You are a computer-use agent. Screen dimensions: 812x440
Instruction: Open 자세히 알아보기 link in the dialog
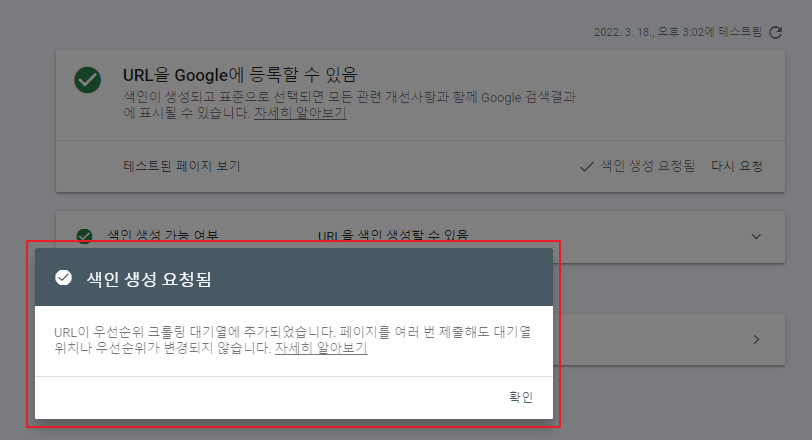(x=321, y=348)
